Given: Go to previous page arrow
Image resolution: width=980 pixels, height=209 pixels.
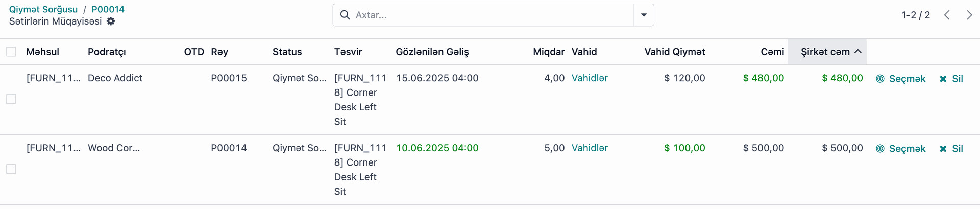Looking at the screenshot, I should click(x=947, y=15).
